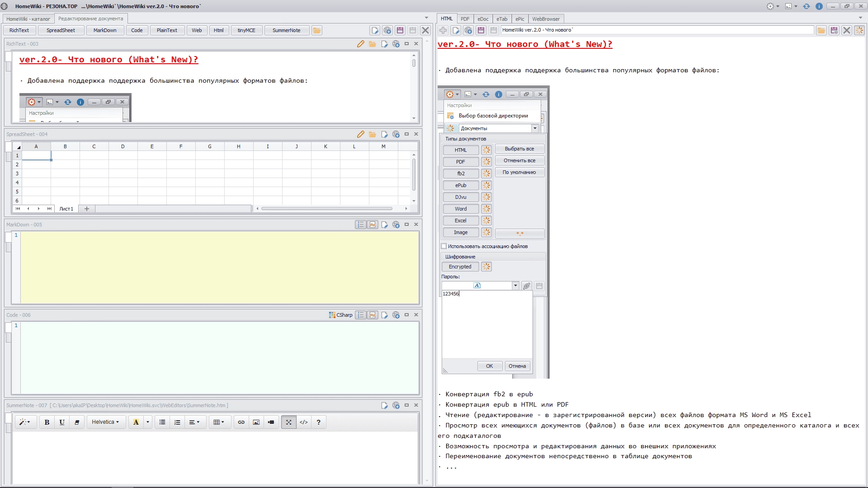Switch to the ePic tab
The image size is (868, 488).
click(520, 19)
